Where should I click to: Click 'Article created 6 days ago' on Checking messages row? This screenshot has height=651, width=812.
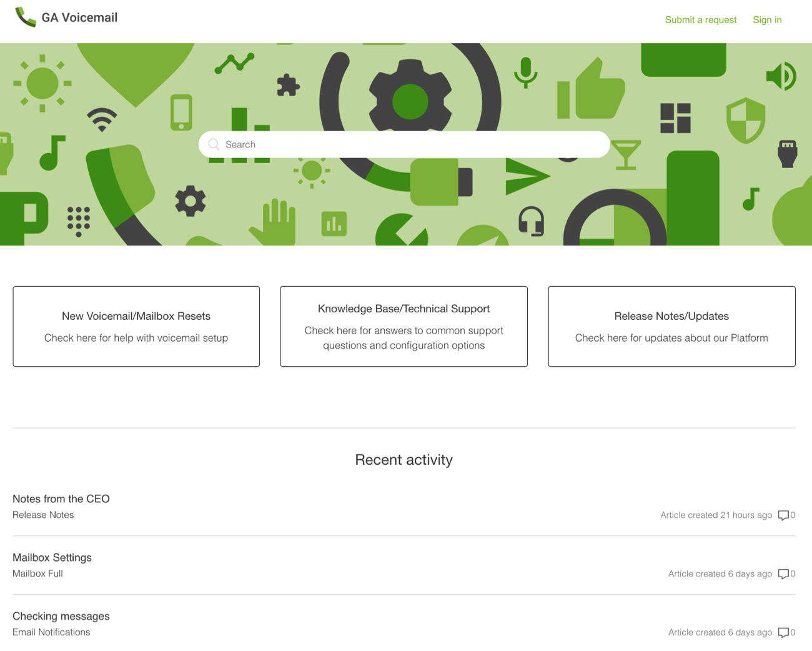click(720, 632)
